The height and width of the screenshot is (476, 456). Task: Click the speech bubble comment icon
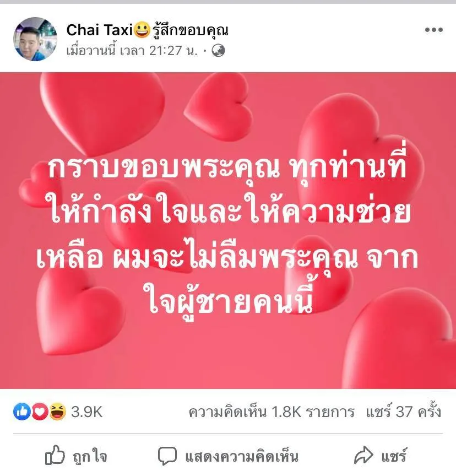[x=167, y=456]
